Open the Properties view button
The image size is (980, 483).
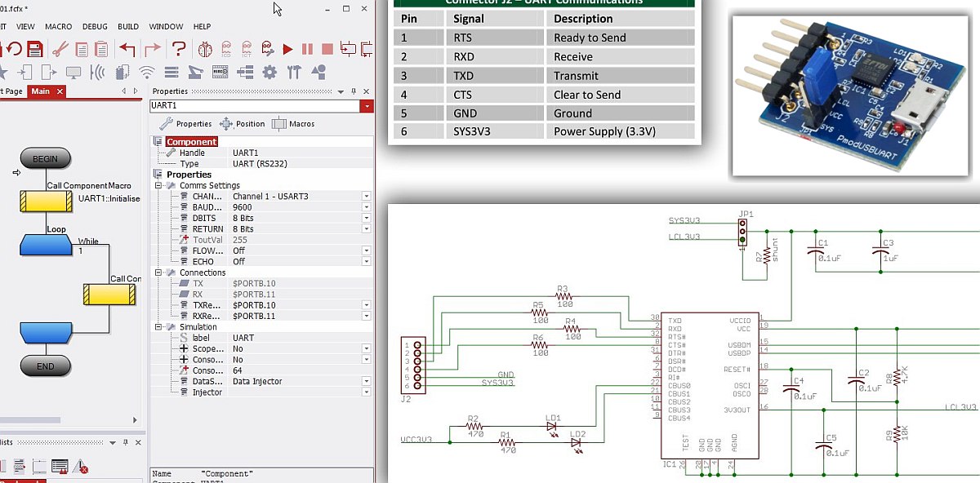pyautogui.click(x=185, y=124)
